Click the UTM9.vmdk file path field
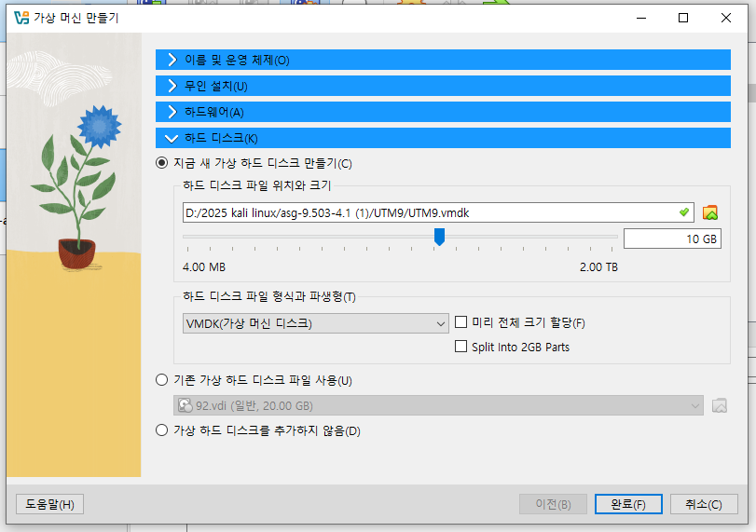This screenshot has height=532, width=756. (x=438, y=212)
